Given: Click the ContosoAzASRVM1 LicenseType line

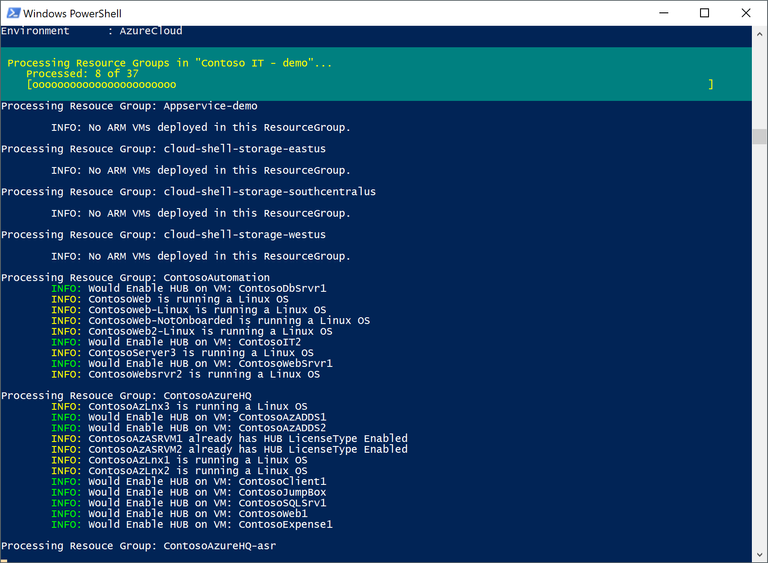Looking at the screenshot, I should point(229,439).
